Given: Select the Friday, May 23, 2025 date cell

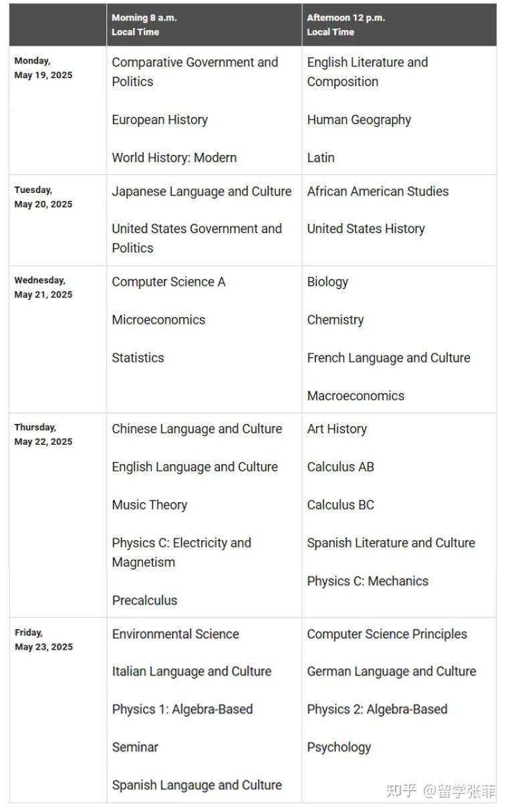Looking at the screenshot, I should click(43, 639).
